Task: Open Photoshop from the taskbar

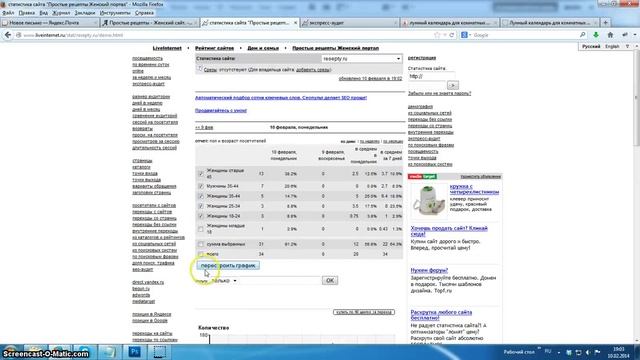Action: pyautogui.click(x=134, y=352)
